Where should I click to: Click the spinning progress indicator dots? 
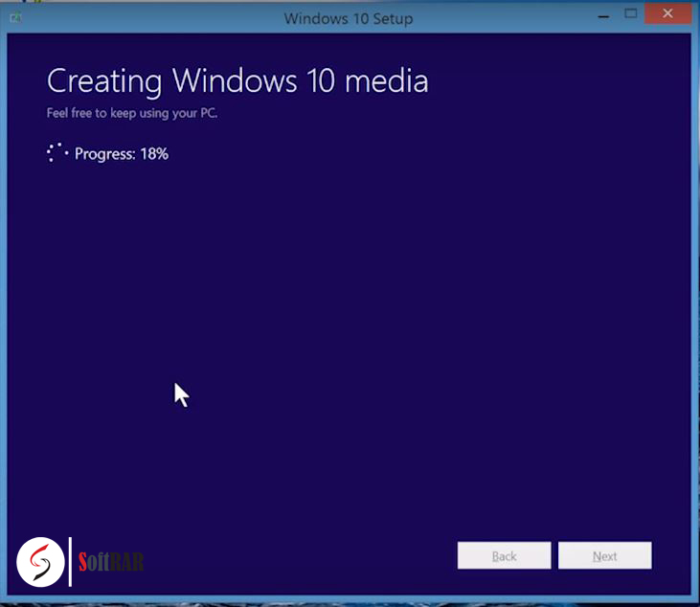tap(57, 152)
